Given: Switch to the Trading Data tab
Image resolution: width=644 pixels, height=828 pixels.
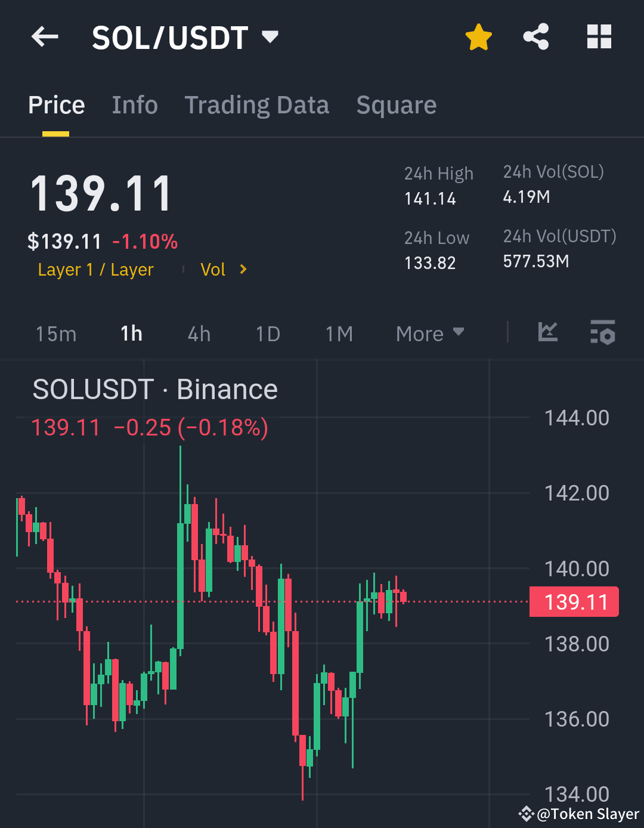Looking at the screenshot, I should (257, 105).
